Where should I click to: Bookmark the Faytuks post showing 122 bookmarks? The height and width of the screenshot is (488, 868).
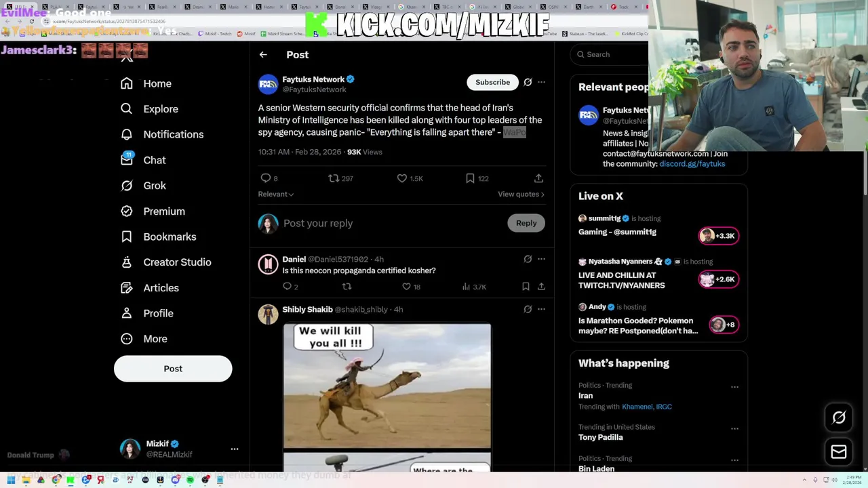470,178
